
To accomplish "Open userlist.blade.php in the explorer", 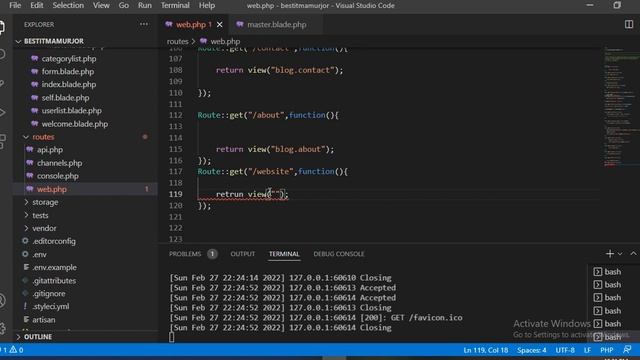I will tap(71, 111).
